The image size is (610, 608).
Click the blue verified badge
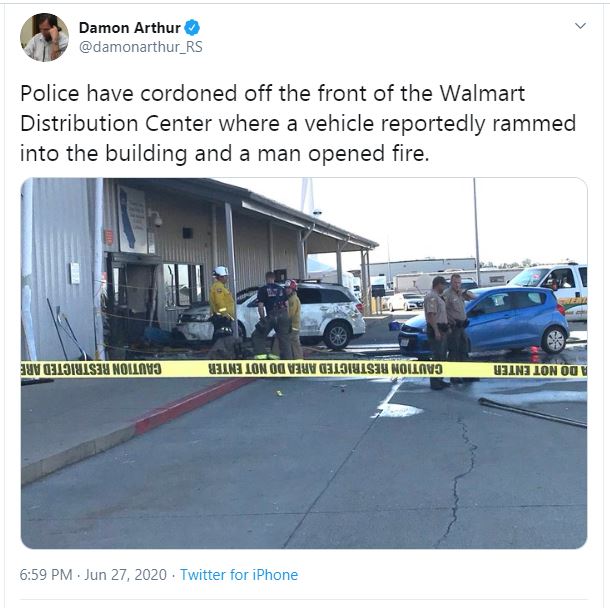pyautogui.click(x=192, y=28)
